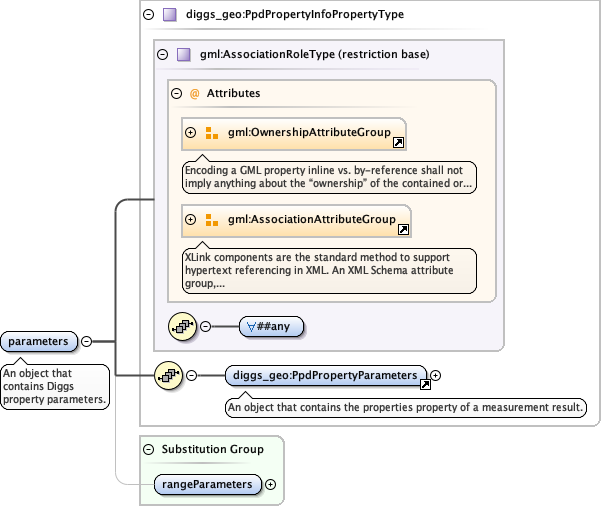Collapse the Substitution Group panel
The width and height of the screenshot is (602, 507).
(x=149, y=449)
